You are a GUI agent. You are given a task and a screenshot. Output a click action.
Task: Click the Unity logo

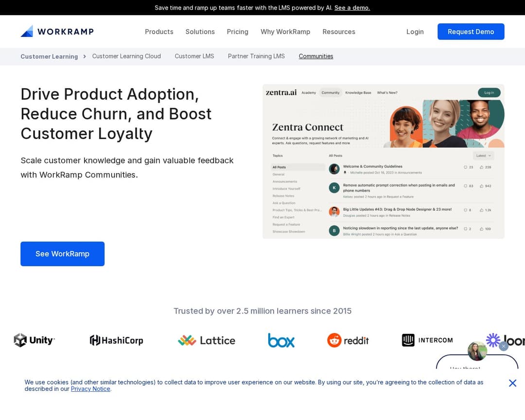(x=34, y=340)
